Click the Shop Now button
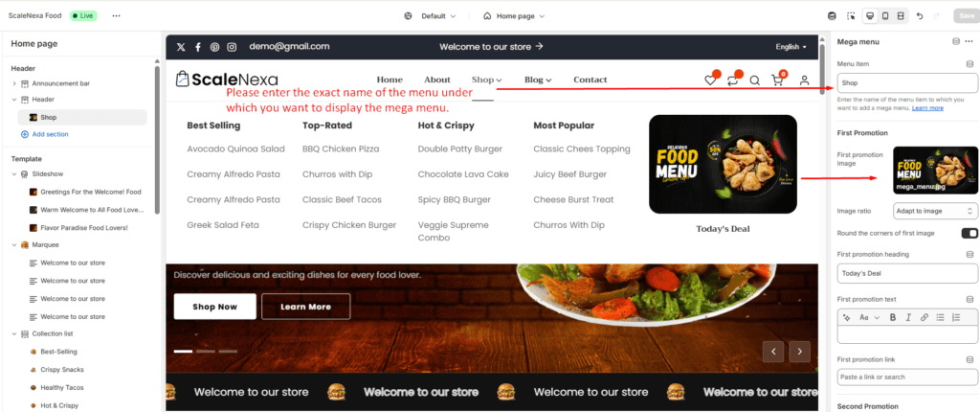Image resolution: width=980 pixels, height=412 pixels. pyautogui.click(x=215, y=307)
